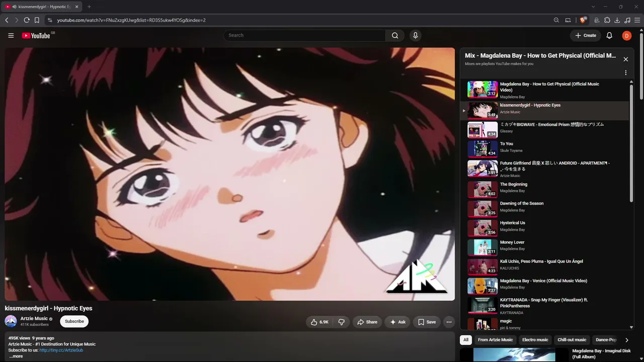Save the video to a playlist
644x362 pixels.
click(x=427, y=322)
